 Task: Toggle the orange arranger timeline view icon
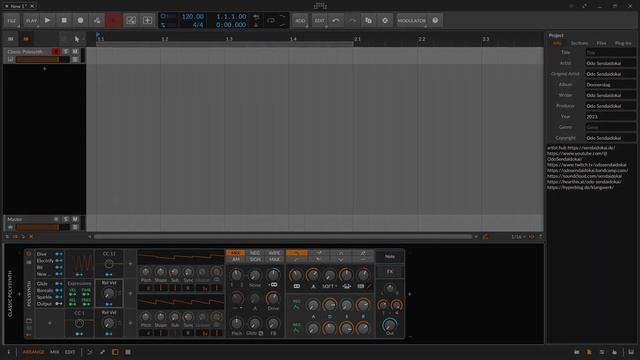click(x=26, y=39)
